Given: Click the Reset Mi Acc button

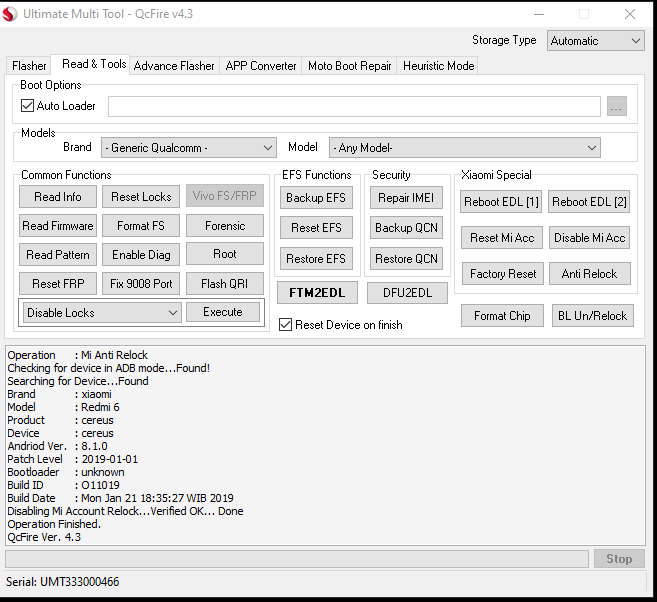Looking at the screenshot, I should [x=502, y=238].
